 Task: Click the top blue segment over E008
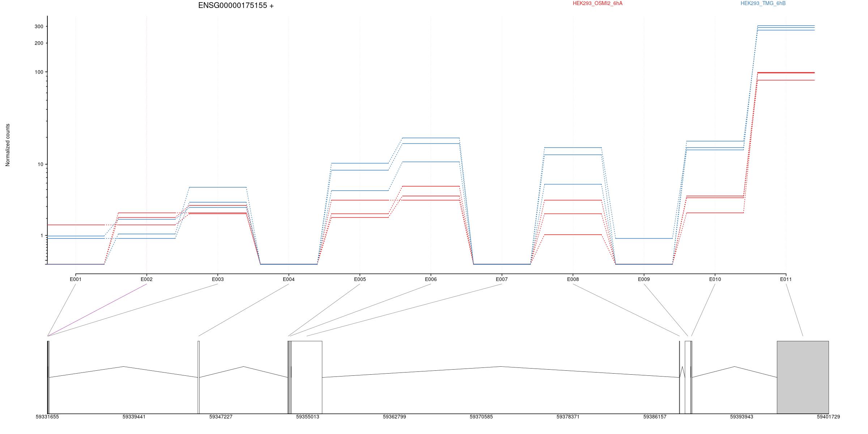[573, 148]
